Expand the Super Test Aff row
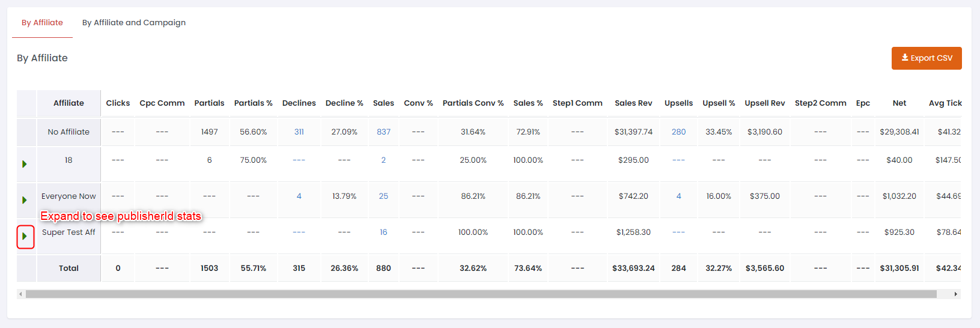The height and width of the screenshot is (328, 980). pos(25,236)
